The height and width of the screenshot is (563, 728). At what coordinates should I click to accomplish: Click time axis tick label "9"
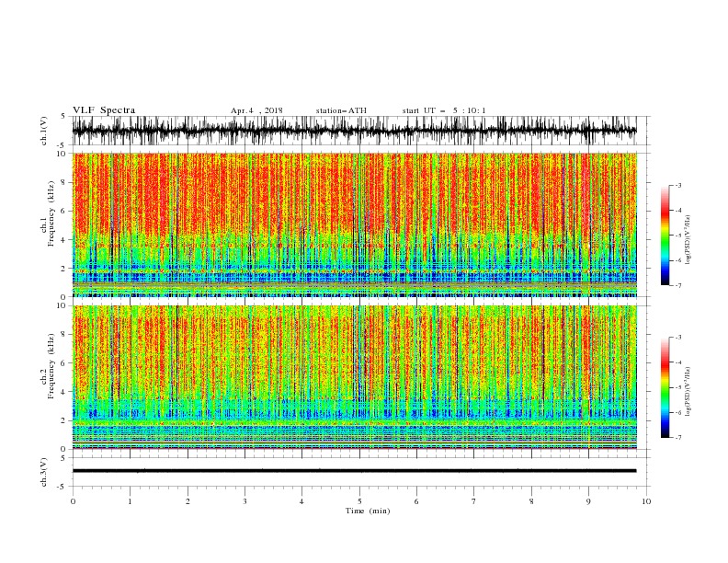click(x=588, y=501)
